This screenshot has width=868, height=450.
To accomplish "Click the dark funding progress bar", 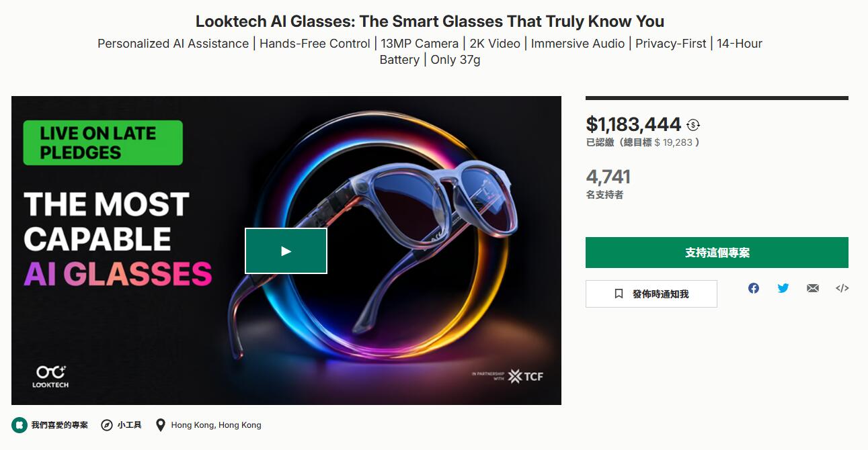I will coord(717,98).
